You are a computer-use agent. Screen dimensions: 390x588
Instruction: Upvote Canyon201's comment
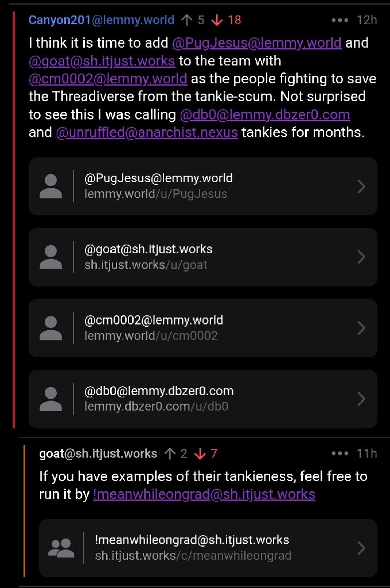click(187, 20)
